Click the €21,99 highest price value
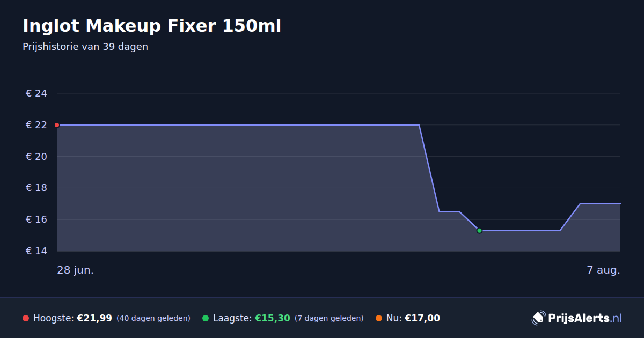 (x=94, y=318)
